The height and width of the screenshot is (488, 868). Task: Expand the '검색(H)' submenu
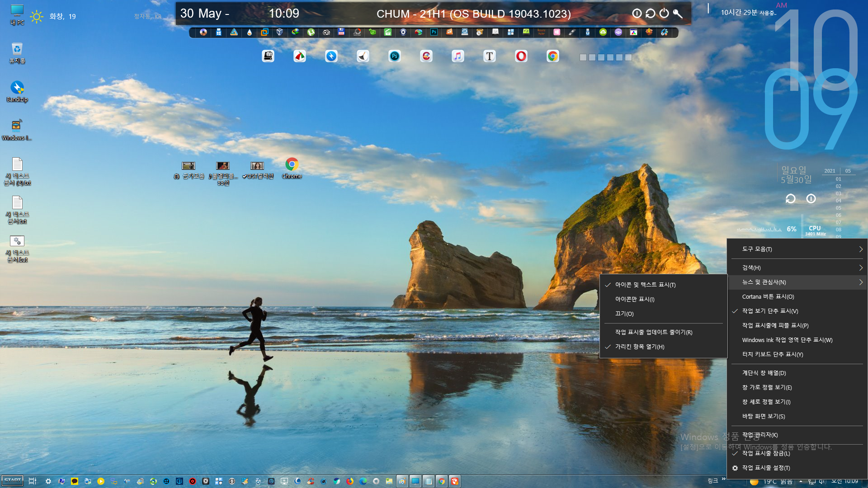797,267
